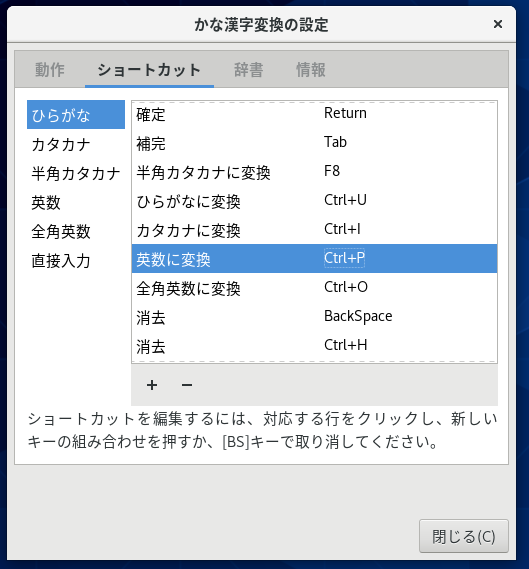This screenshot has width=529, height=569.
Task: Switch to the 動作 tab
Action: click(x=50, y=70)
